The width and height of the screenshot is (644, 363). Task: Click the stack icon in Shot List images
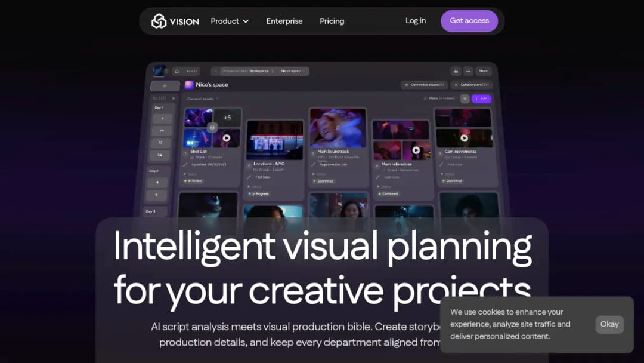point(212,127)
